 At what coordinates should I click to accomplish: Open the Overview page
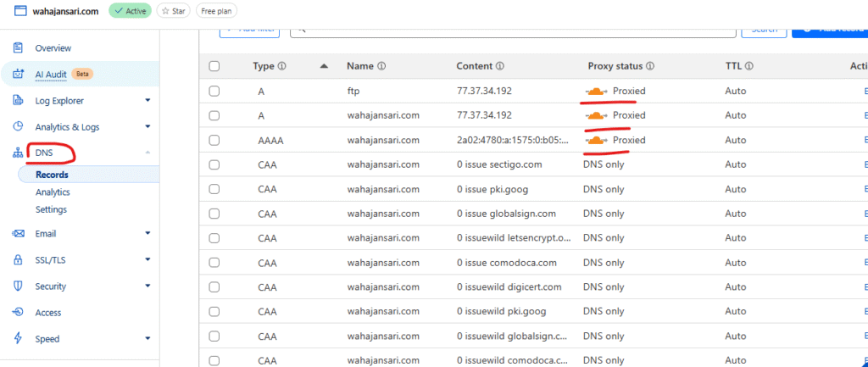click(53, 48)
